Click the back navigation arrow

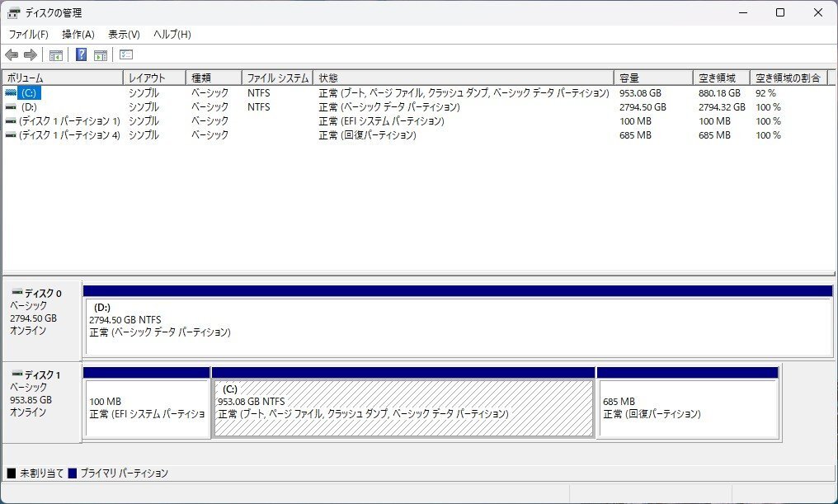click(x=11, y=54)
